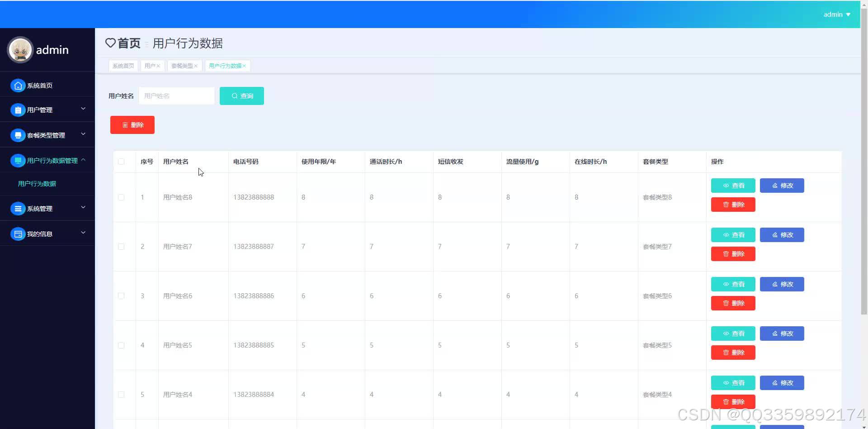
Task: Click the heart icon next to 首页
Action: 110,43
